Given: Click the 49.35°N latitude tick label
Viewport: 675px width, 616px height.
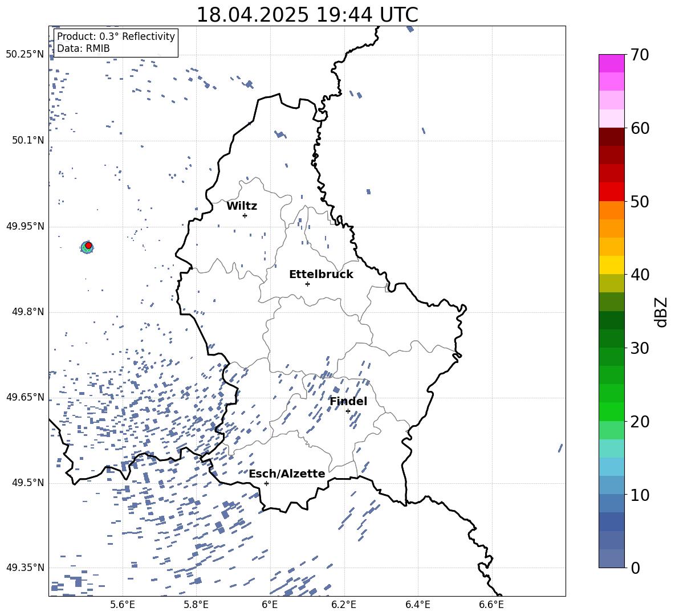Looking at the screenshot, I should [x=25, y=568].
